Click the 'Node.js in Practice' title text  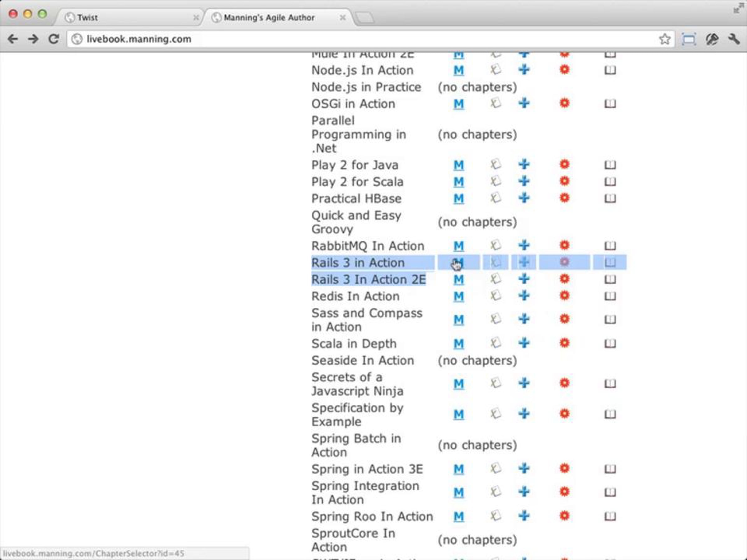coord(366,87)
